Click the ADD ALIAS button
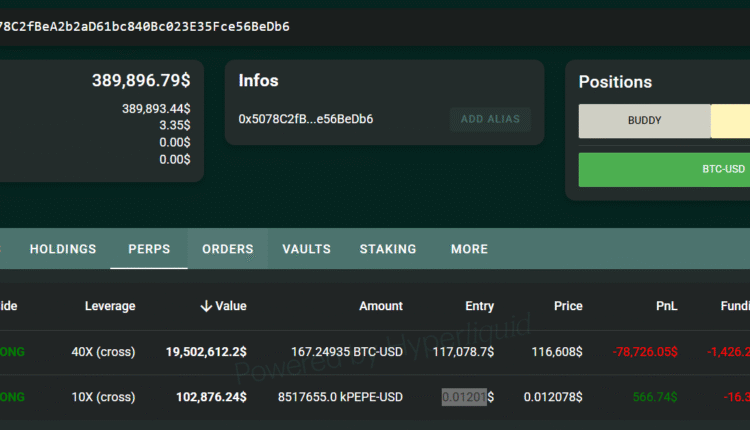750x430 pixels. point(490,120)
